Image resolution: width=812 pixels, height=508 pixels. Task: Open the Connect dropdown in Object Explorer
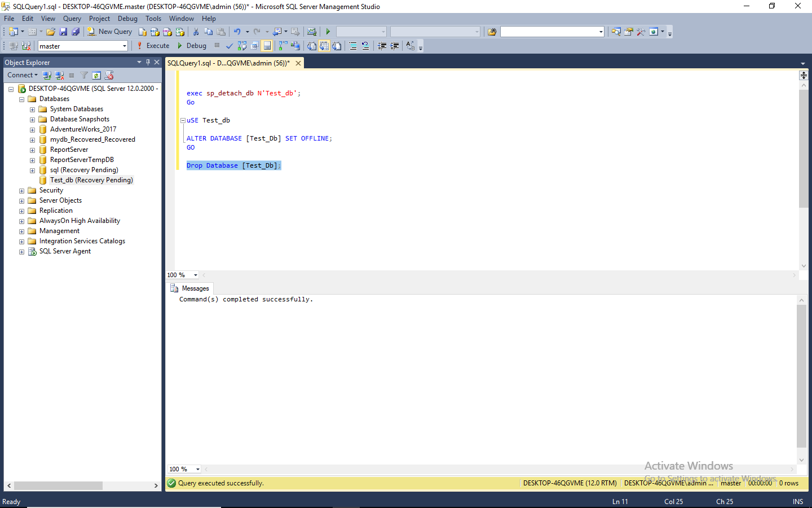[x=23, y=75]
